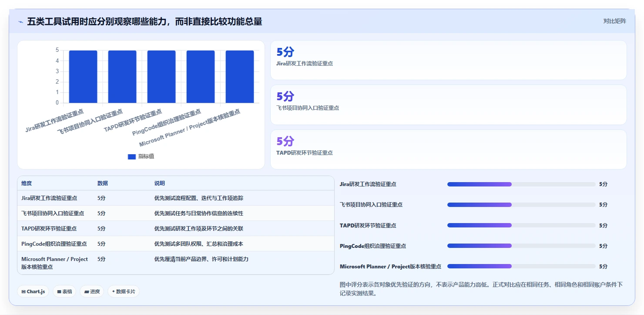Select table cell TAPD研发环节验证重点
This screenshot has height=315, width=644.
click(49, 228)
